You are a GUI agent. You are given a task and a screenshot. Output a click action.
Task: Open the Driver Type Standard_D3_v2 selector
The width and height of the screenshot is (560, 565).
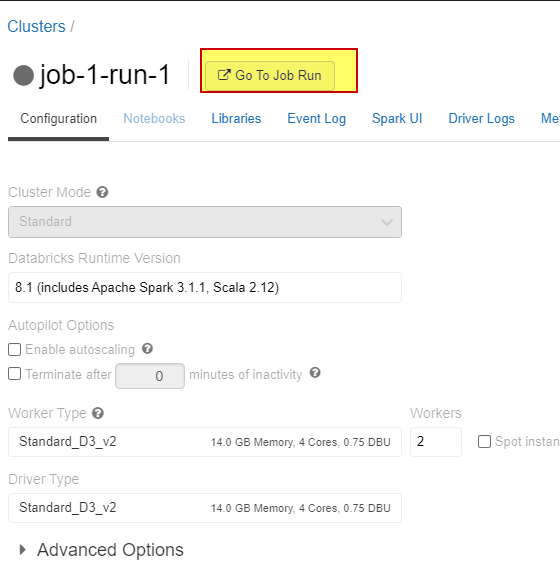[x=205, y=508]
